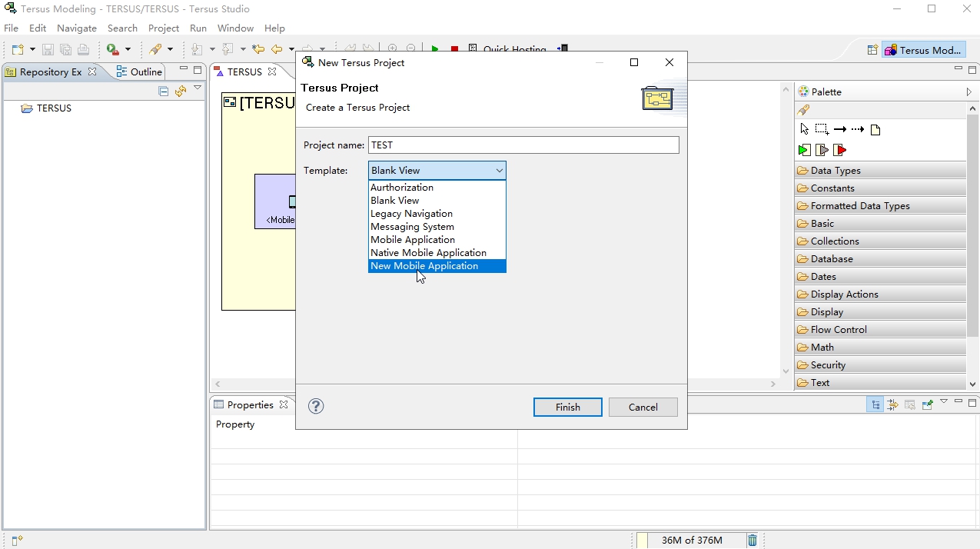Open the back navigation history dropdown
980x549 pixels.
291,49
